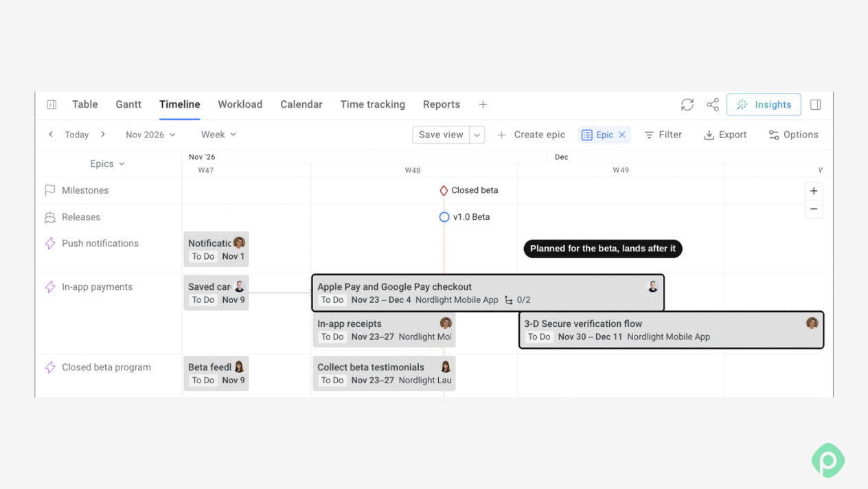Image resolution: width=868 pixels, height=489 pixels.
Task: Click Create epic
Action: pyautogui.click(x=531, y=135)
